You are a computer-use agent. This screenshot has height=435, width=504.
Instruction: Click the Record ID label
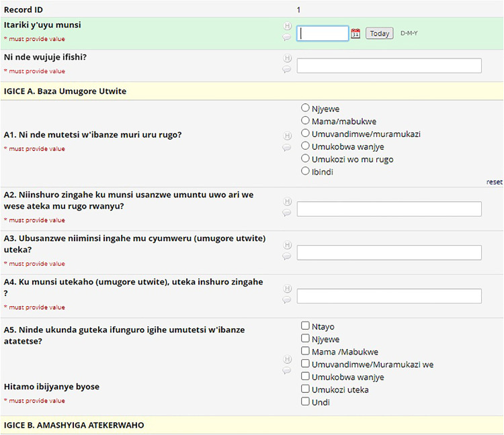click(x=23, y=9)
